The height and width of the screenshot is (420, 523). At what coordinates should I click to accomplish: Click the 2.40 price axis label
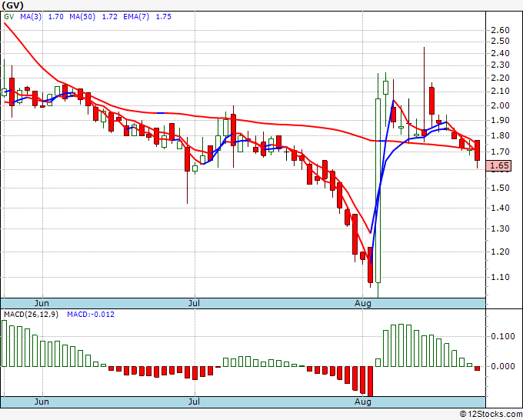point(500,53)
